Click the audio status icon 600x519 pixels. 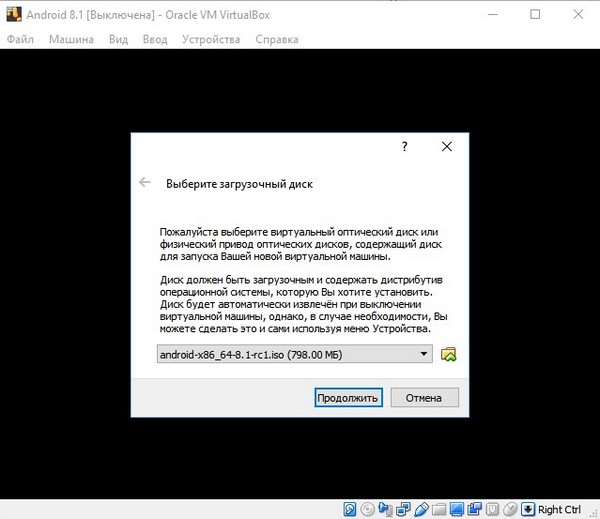click(385, 509)
